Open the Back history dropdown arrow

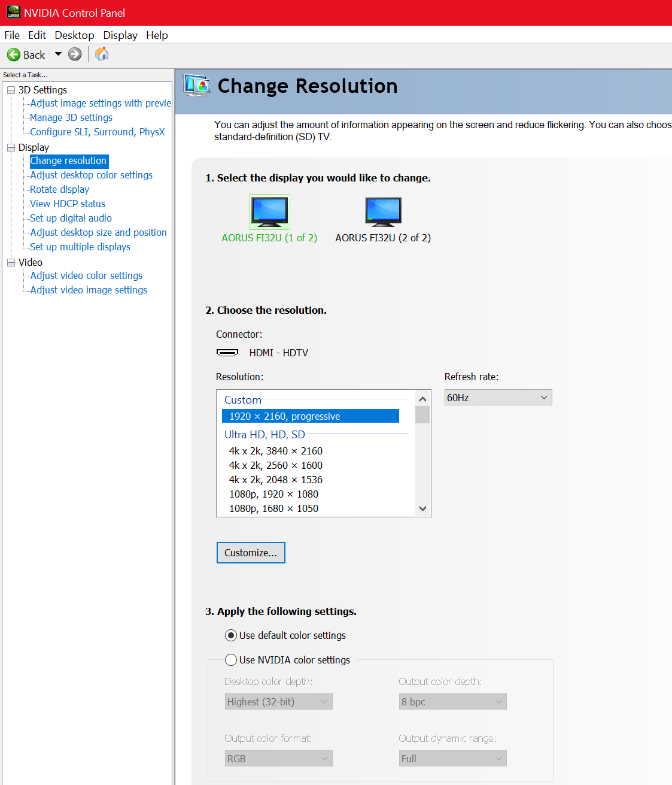click(x=58, y=54)
